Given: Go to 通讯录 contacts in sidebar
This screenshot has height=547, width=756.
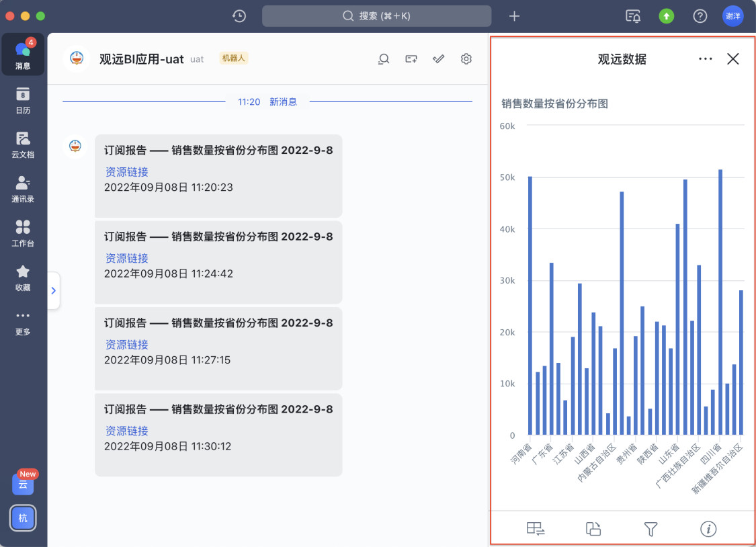Looking at the screenshot, I should [x=23, y=188].
